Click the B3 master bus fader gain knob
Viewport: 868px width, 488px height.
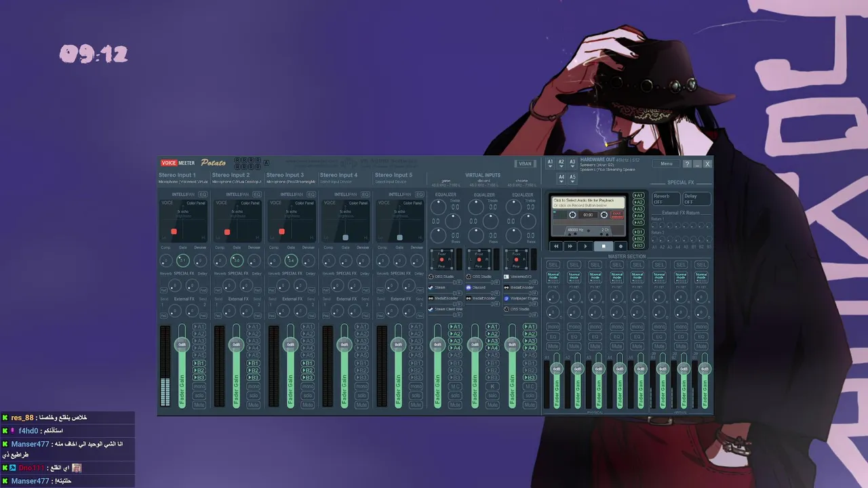pyautogui.click(x=705, y=369)
